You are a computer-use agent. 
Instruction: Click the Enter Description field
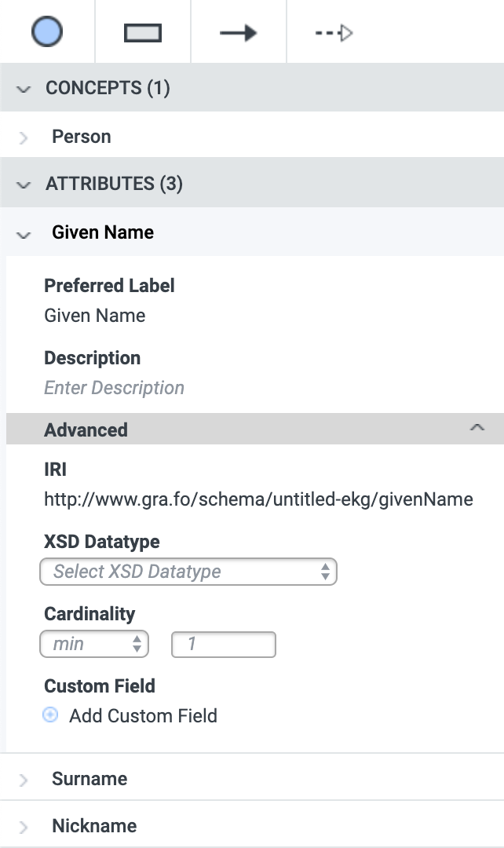click(x=114, y=388)
